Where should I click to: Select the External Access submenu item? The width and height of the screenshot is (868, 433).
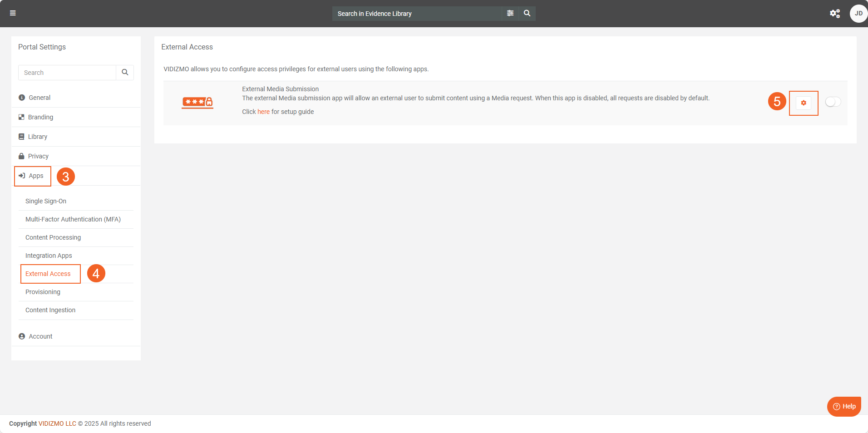click(48, 274)
